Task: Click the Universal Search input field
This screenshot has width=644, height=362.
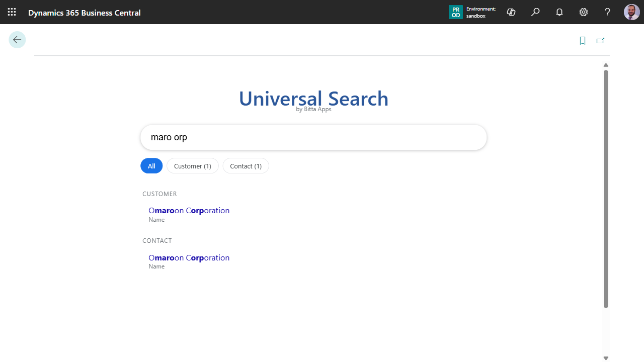Action: click(x=313, y=137)
